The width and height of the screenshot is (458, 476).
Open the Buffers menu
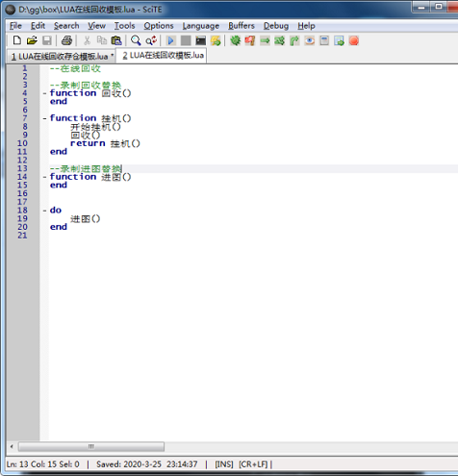[242, 26]
